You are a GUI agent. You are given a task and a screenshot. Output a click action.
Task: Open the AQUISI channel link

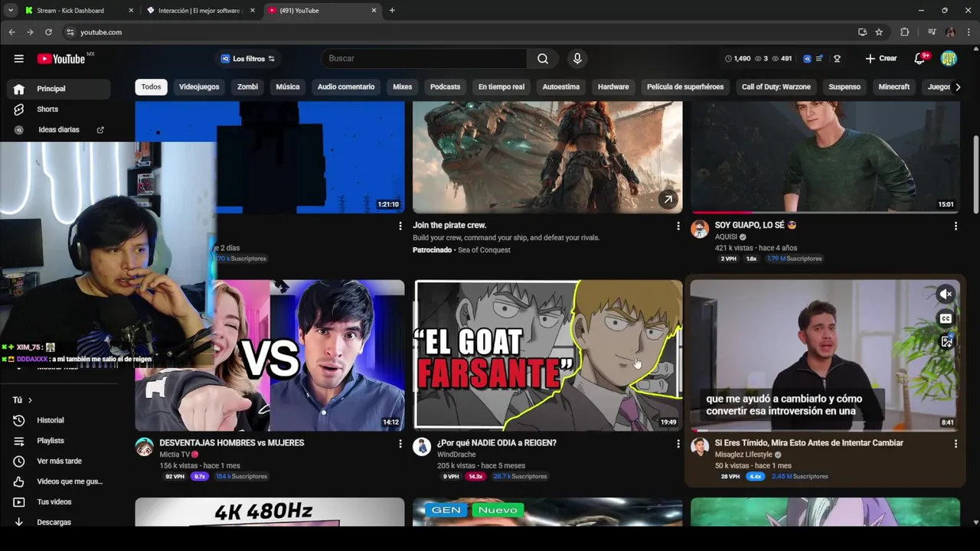click(x=727, y=237)
